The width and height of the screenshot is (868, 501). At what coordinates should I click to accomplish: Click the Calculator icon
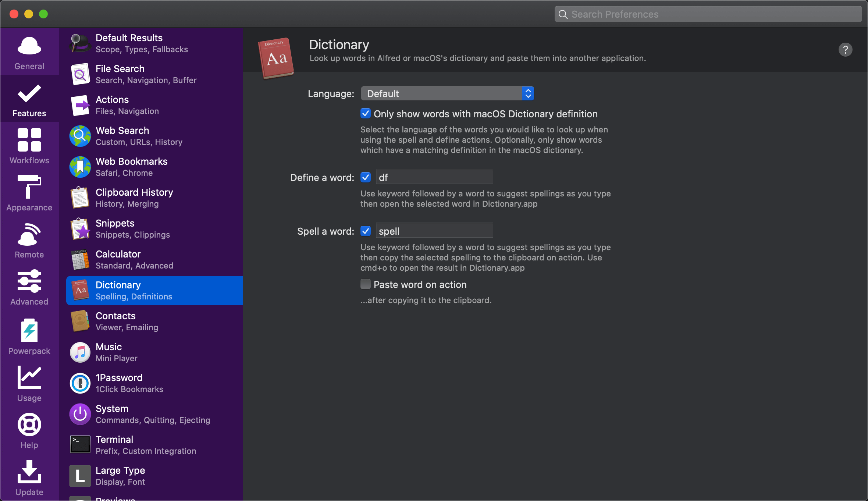point(80,260)
